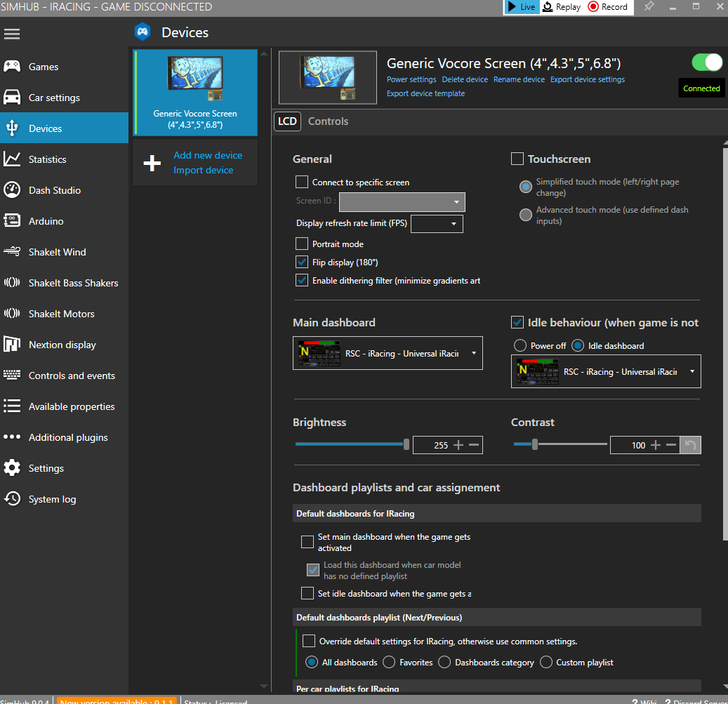This screenshot has width=728, height=704.
Task: Click the Arduino board icon
Action: 12,221
